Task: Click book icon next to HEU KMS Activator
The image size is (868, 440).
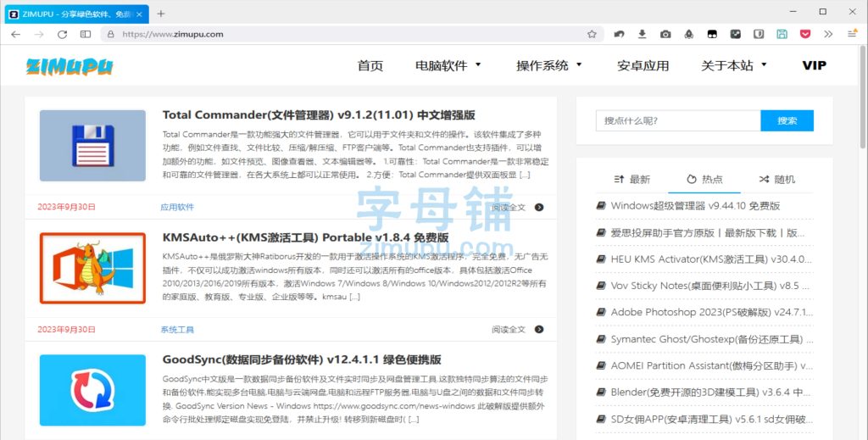Action: coord(601,259)
